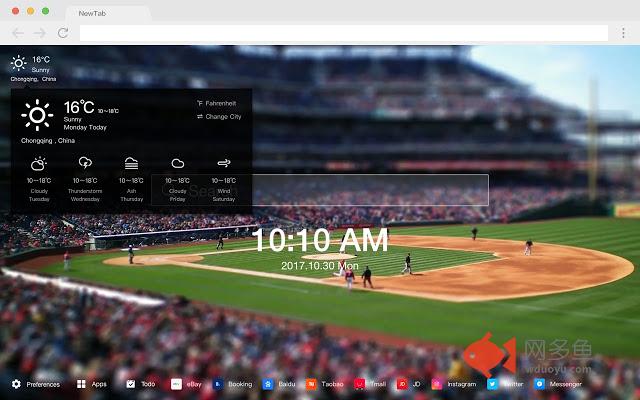Open the Booking shortcut icon
This screenshot has height=400, width=640.
217,384
